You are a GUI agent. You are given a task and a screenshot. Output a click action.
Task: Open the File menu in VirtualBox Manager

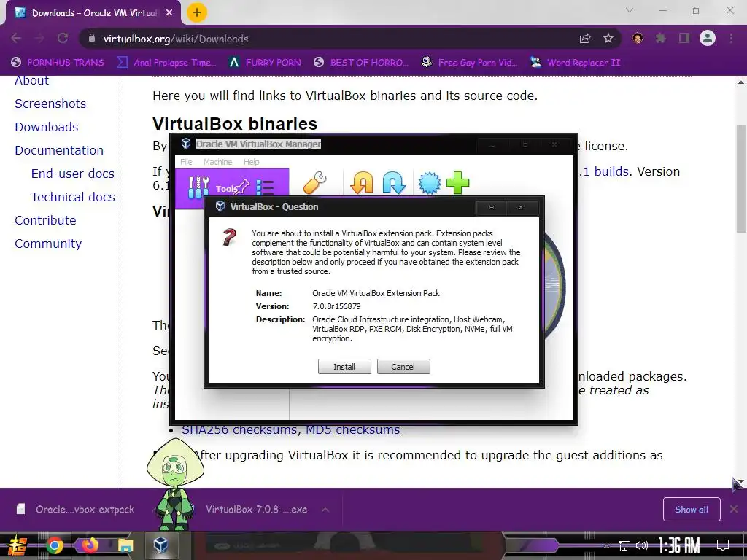[x=186, y=162]
